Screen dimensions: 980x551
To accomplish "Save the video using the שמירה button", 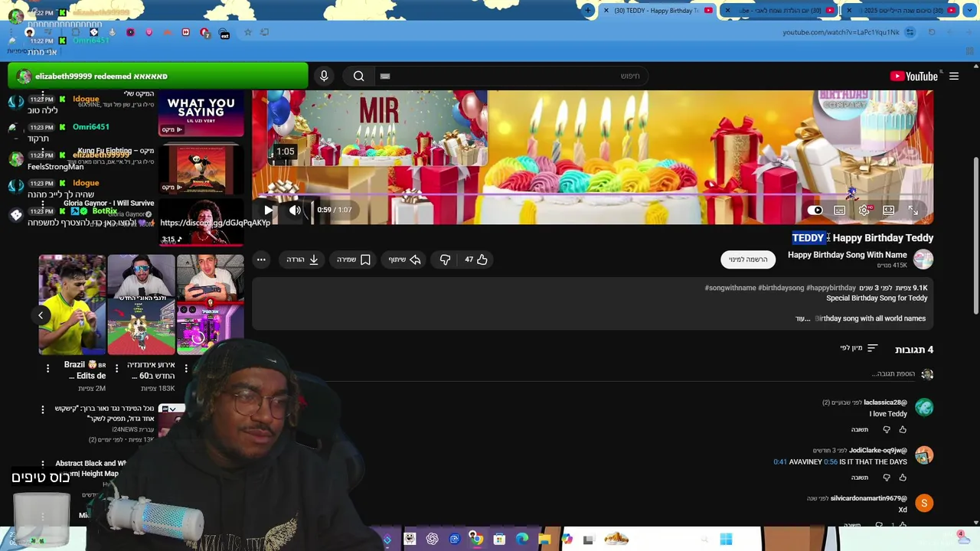I will coord(354,259).
